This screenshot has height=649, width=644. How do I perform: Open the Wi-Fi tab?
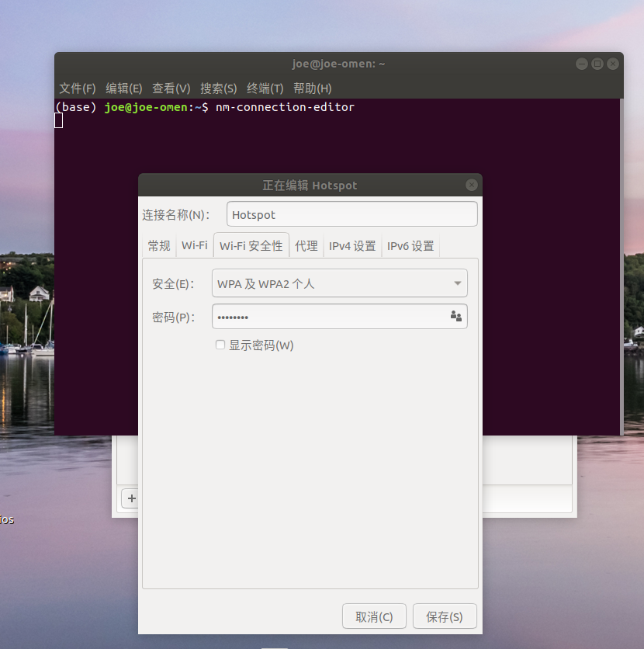194,245
